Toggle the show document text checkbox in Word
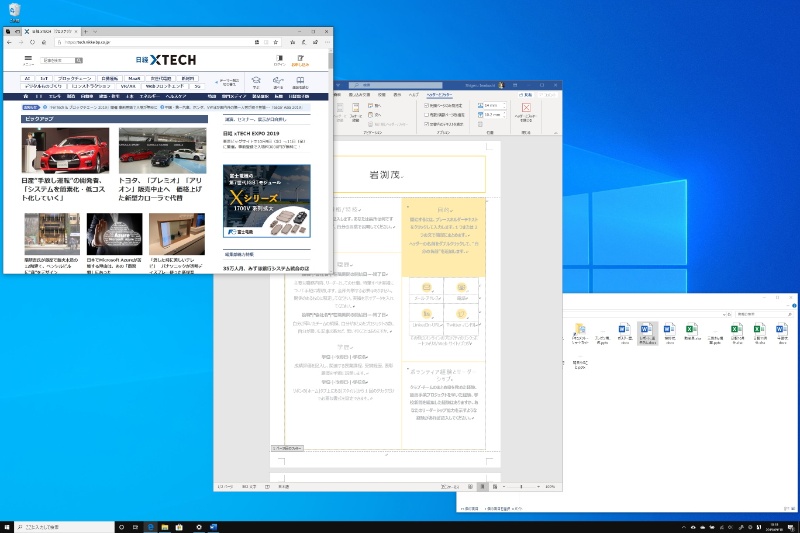The image size is (800, 533). (x=426, y=124)
